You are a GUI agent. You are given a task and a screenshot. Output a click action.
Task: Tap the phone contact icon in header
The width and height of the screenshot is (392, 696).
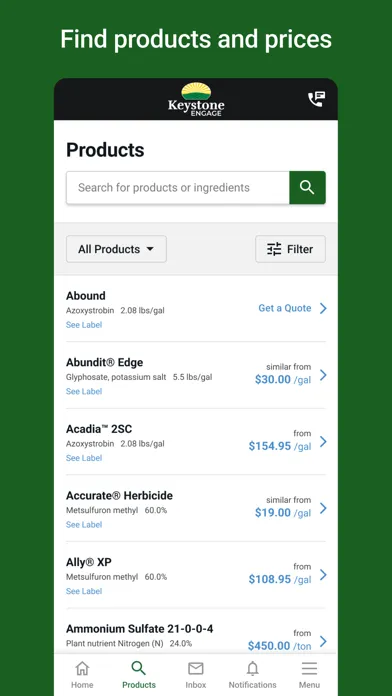(317, 99)
